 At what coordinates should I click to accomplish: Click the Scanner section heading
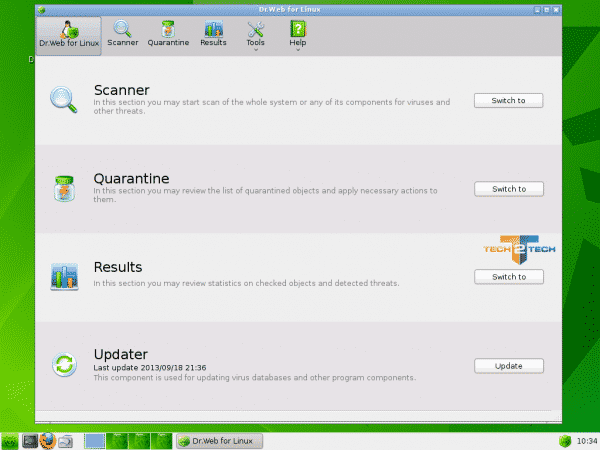click(x=121, y=90)
